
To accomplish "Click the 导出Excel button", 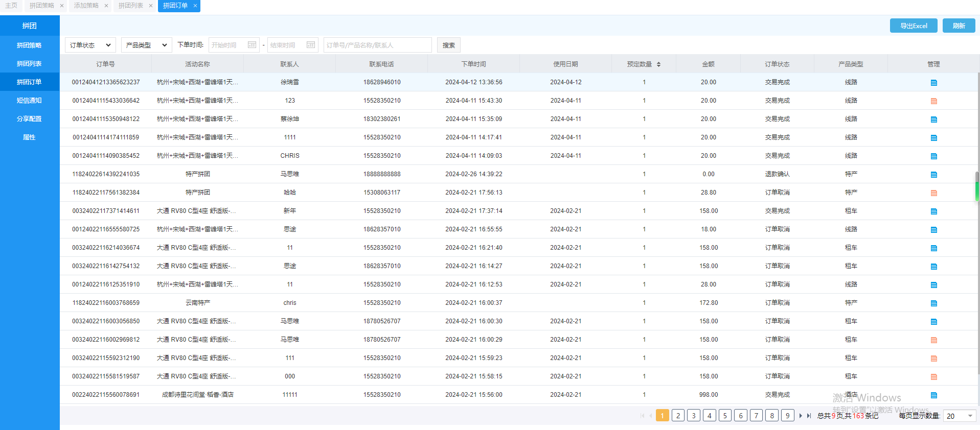I will [x=913, y=26].
